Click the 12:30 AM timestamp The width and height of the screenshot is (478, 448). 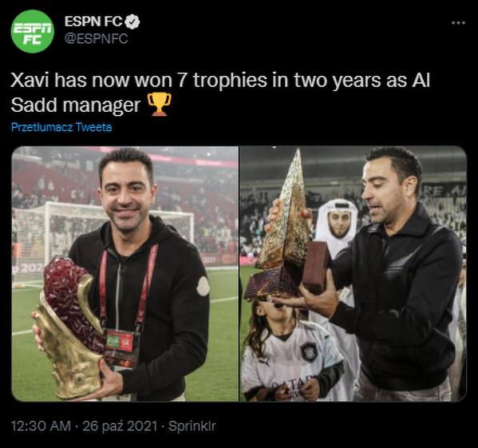pyautogui.click(x=41, y=426)
